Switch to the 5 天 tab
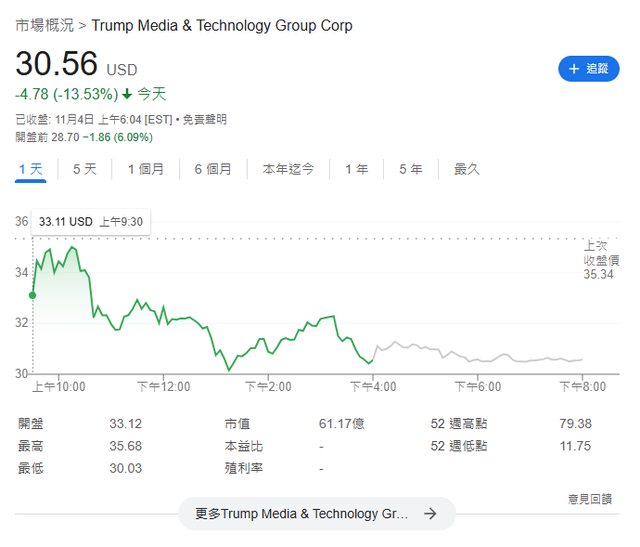This screenshot has width=640, height=547. 85,169
